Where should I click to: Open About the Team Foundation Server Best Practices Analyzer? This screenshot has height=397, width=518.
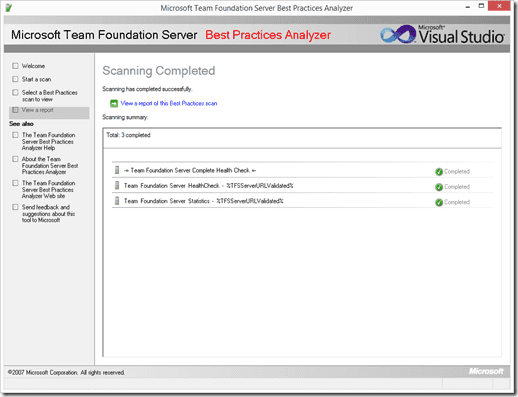pos(50,165)
